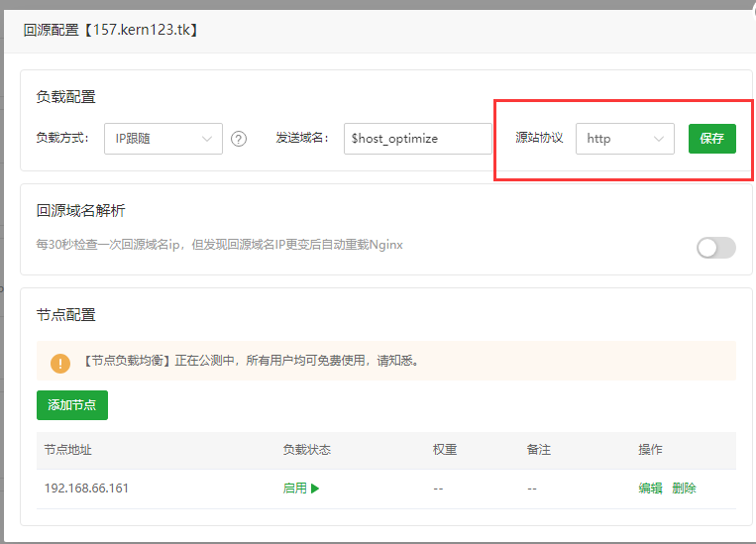Click the 节点地址 column header
The image size is (756, 544).
tap(68, 450)
